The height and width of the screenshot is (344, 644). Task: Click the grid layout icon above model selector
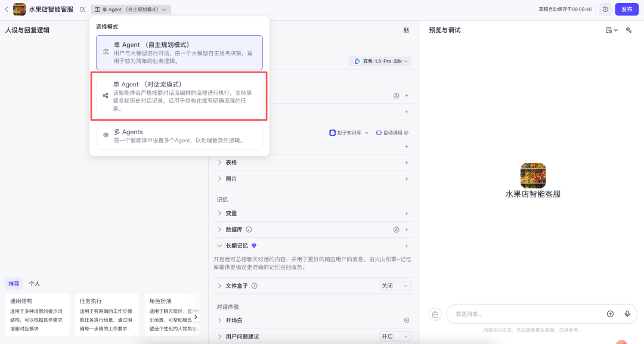pyautogui.click(x=406, y=30)
